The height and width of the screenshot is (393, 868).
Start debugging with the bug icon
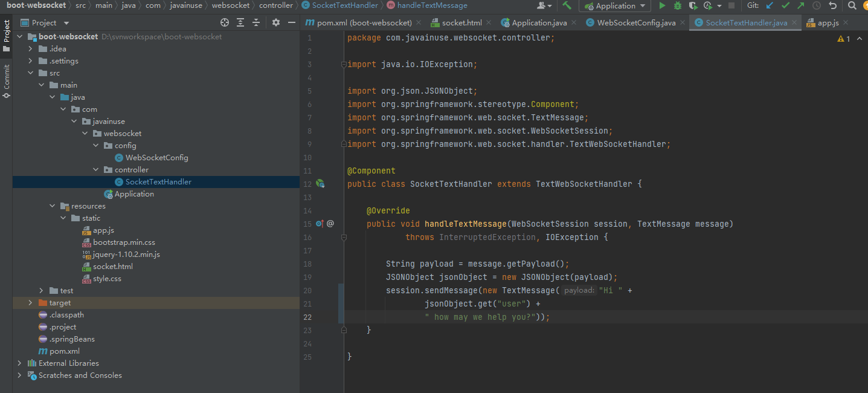pyautogui.click(x=678, y=5)
